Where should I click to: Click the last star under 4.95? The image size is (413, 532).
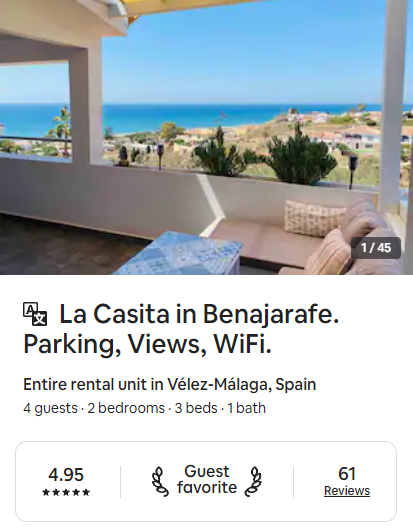click(x=86, y=492)
